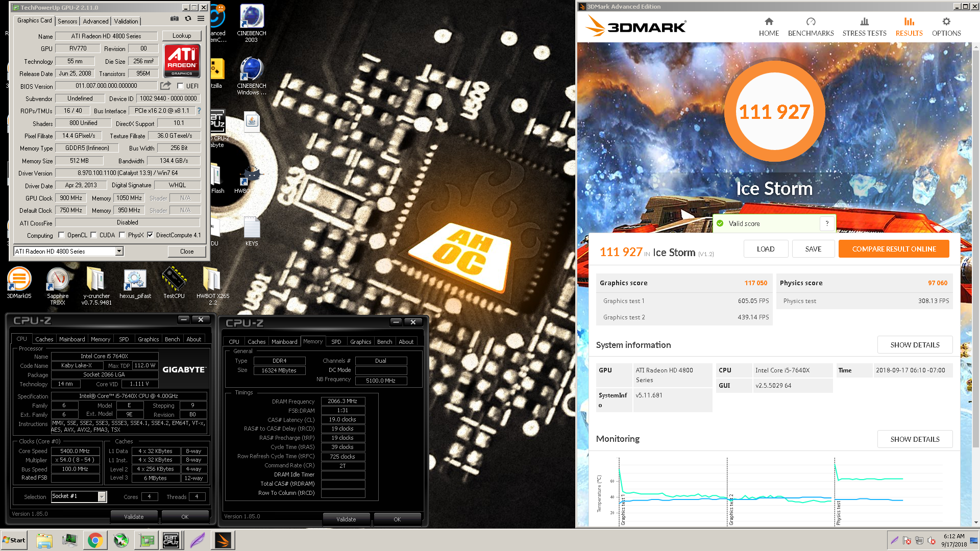This screenshot has width=980, height=551.
Task: Click the 3DMark window scrollbar down arrow
Action: pyautogui.click(x=976, y=522)
